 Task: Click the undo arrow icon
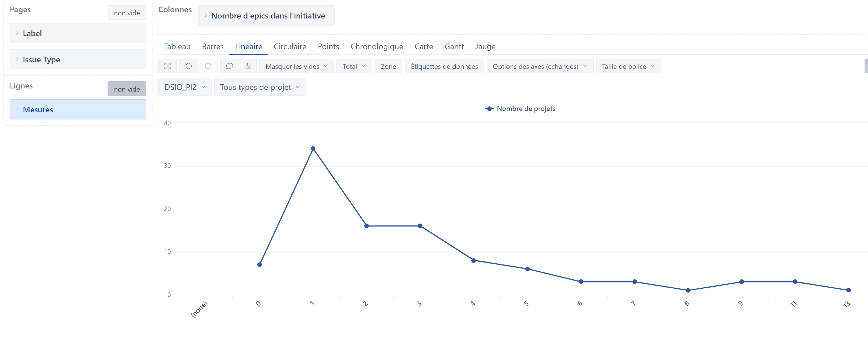point(189,66)
